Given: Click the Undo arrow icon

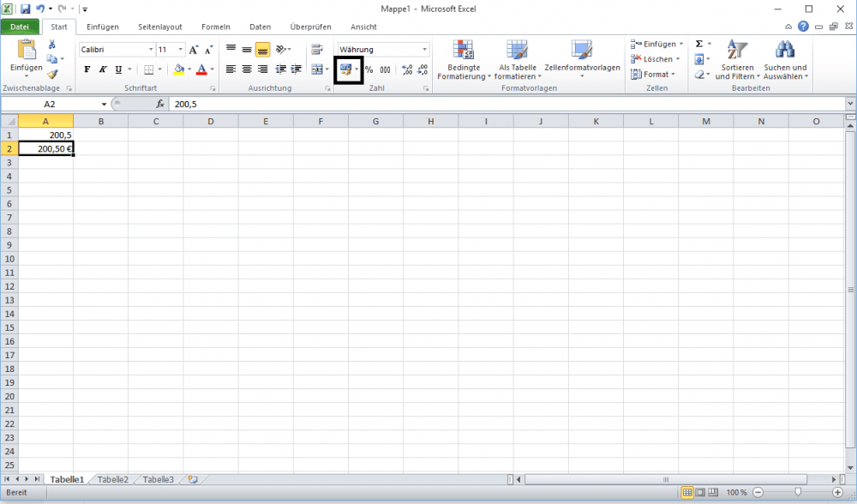Looking at the screenshot, I should pyautogui.click(x=40, y=9).
